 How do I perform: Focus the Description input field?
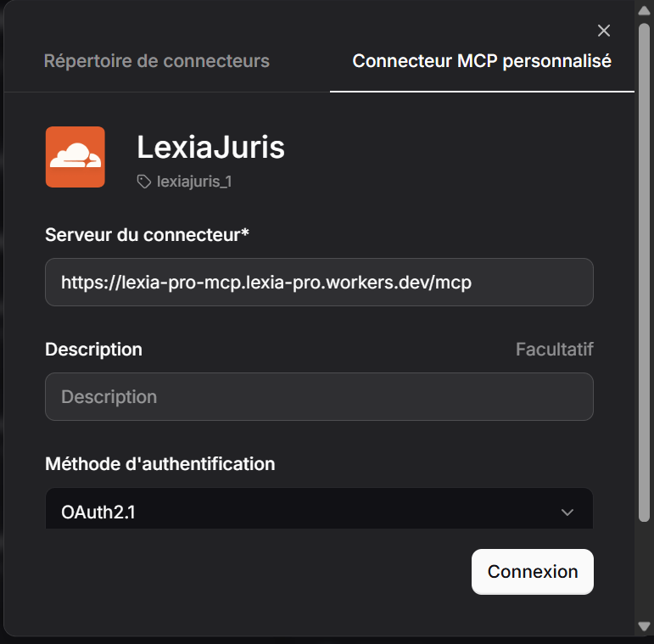tap(319, 396)
